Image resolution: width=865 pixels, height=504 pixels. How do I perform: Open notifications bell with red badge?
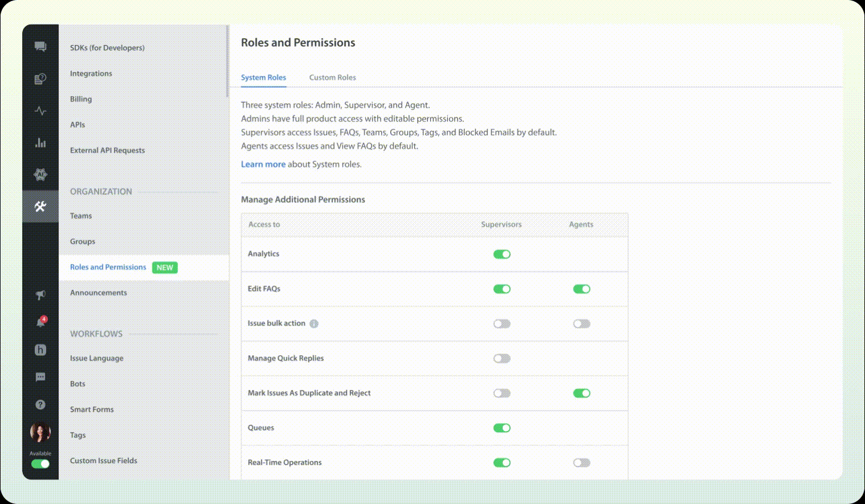(41, 322)
